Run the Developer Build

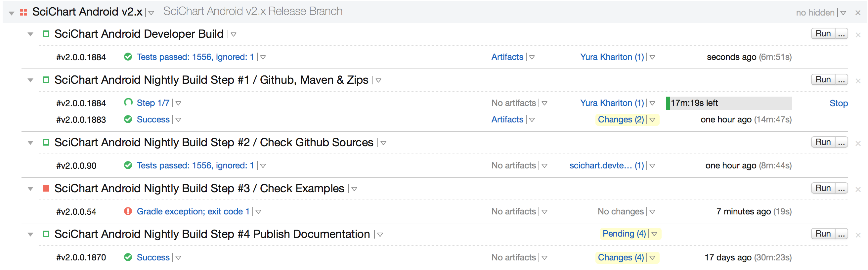point(823,34)
